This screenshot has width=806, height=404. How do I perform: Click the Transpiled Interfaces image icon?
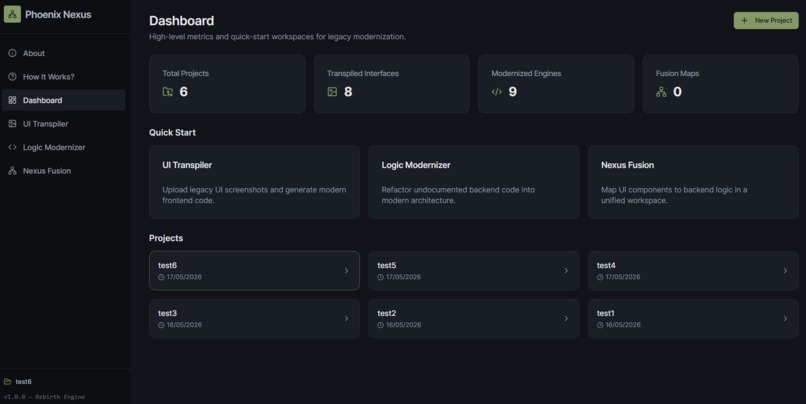point(332,91)
